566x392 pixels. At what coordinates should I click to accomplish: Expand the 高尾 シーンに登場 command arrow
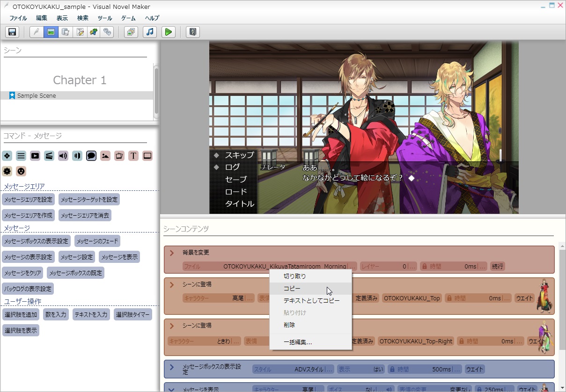(172, 284)
